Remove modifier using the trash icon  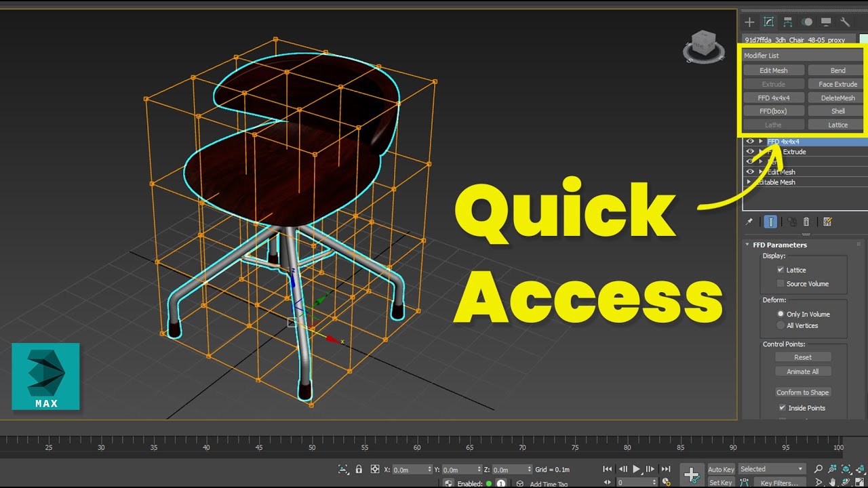coord(806,222)
